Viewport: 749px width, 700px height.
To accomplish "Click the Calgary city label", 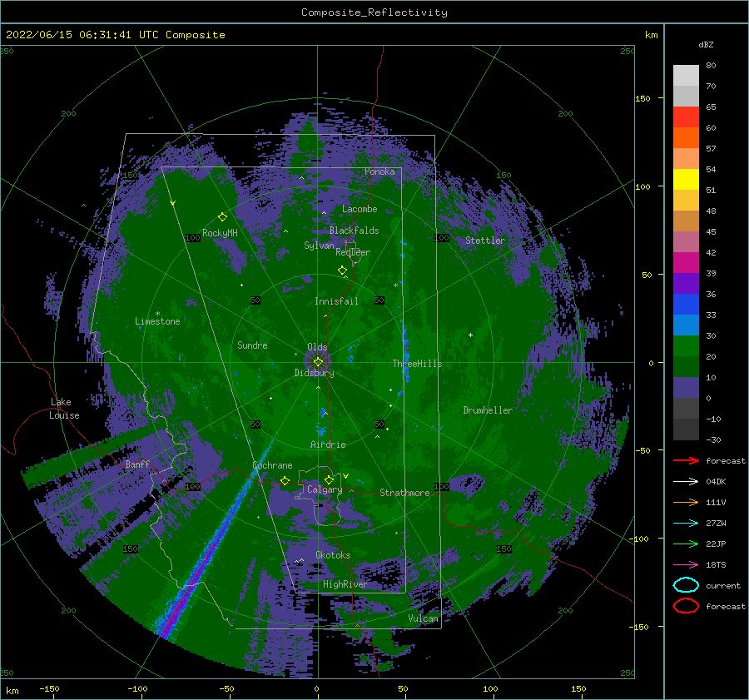I will (325, 489).
